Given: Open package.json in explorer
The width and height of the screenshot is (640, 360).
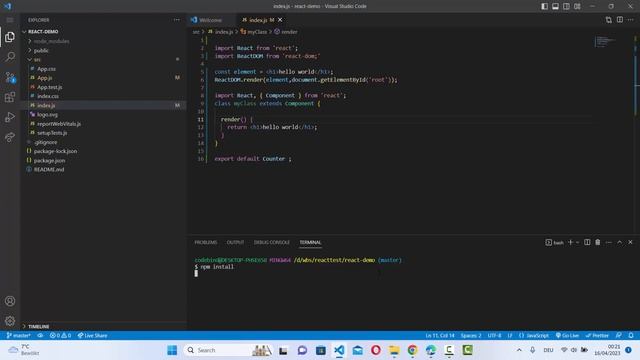Looking at the screenshot, I should click(49, 160).
